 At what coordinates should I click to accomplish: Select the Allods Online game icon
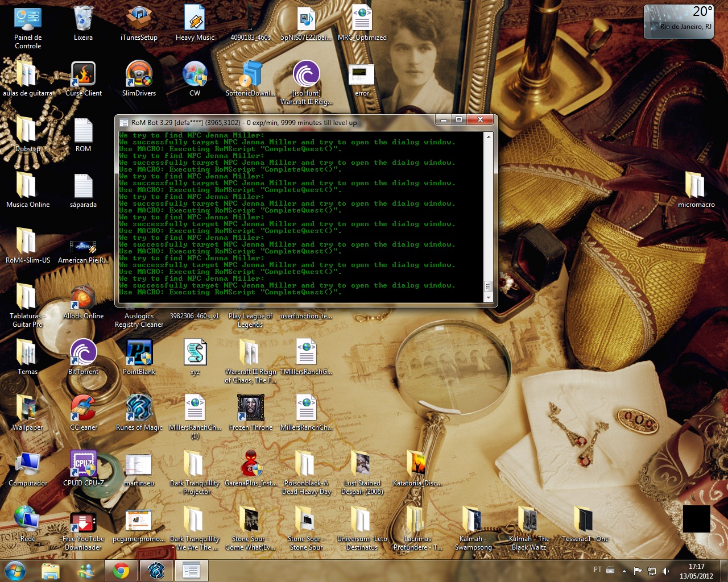click(83, 297)
